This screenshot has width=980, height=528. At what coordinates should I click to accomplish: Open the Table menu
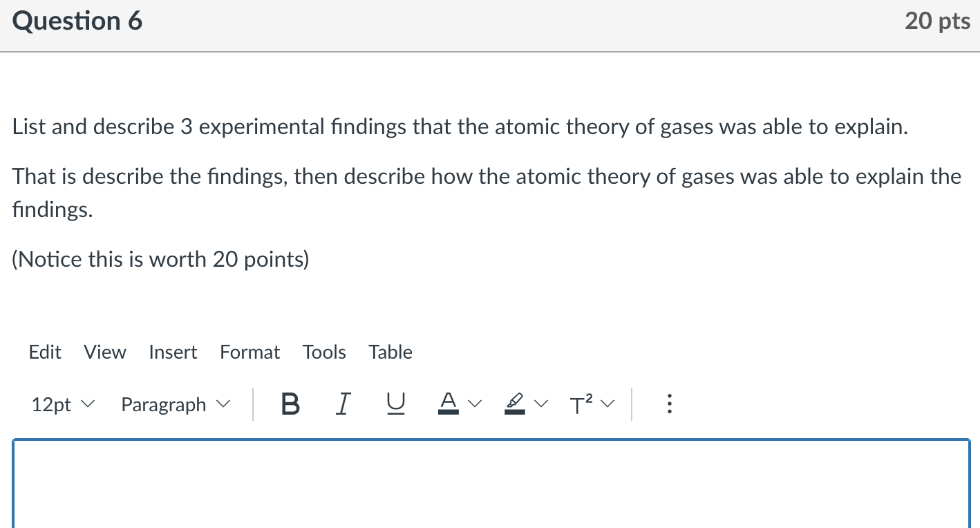click(390, 352)
